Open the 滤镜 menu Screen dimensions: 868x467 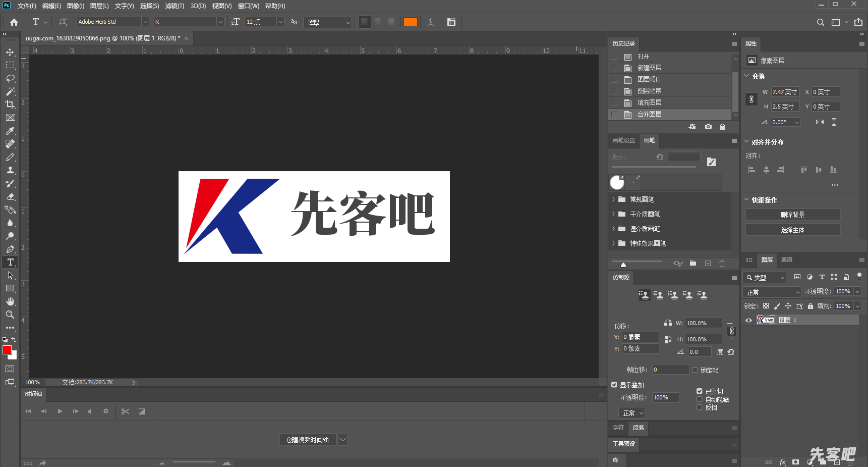174,6
